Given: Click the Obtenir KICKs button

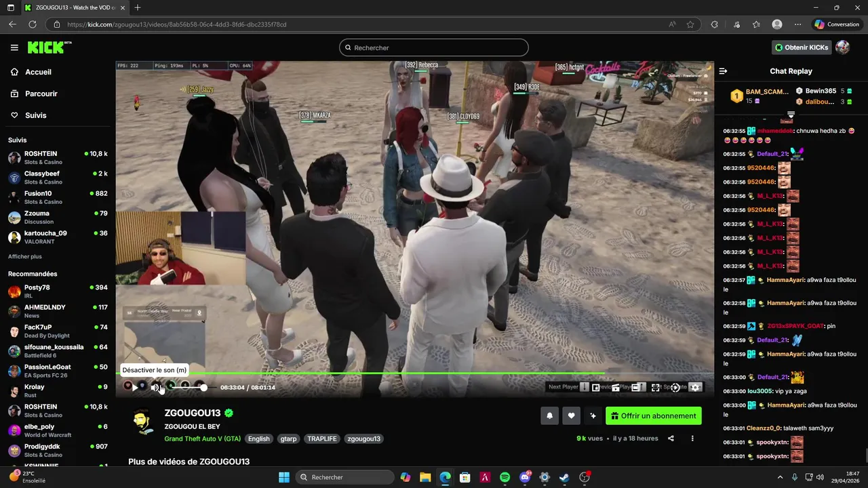Looking at the screenshot, I should pyautogui.click(x=802, y=47).
